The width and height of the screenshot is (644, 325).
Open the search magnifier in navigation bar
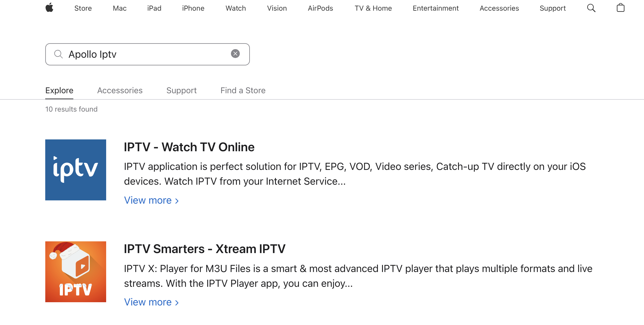click(591, 8)
